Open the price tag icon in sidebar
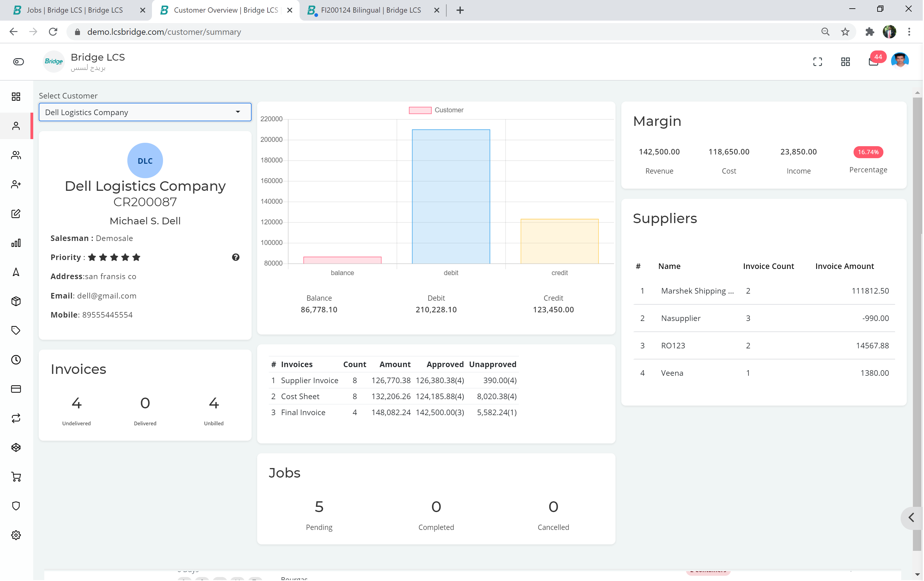This screenshot has width=924, height=581. pyautogui.click(x=16, y=331)
